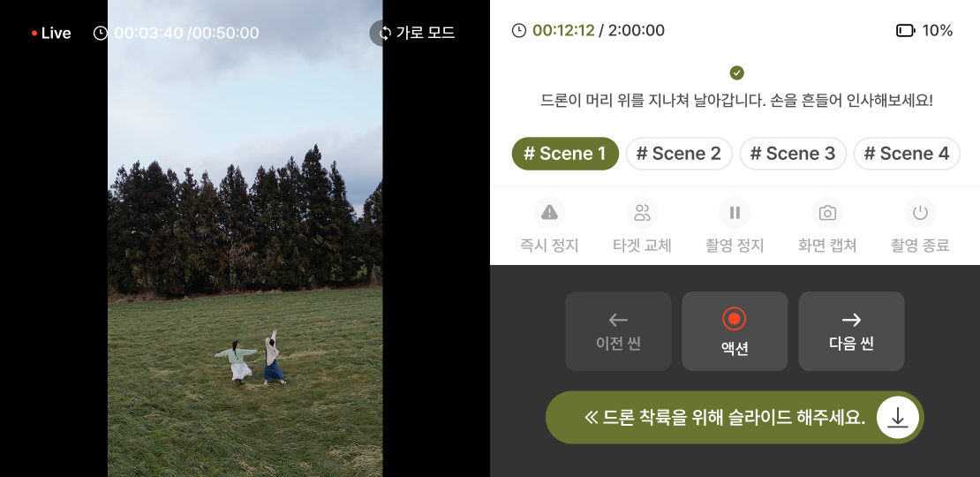Toggle 가로 모드 orientation switch
Image resolution: width=980 pixels, height=477 pixels.
point(414,34)
